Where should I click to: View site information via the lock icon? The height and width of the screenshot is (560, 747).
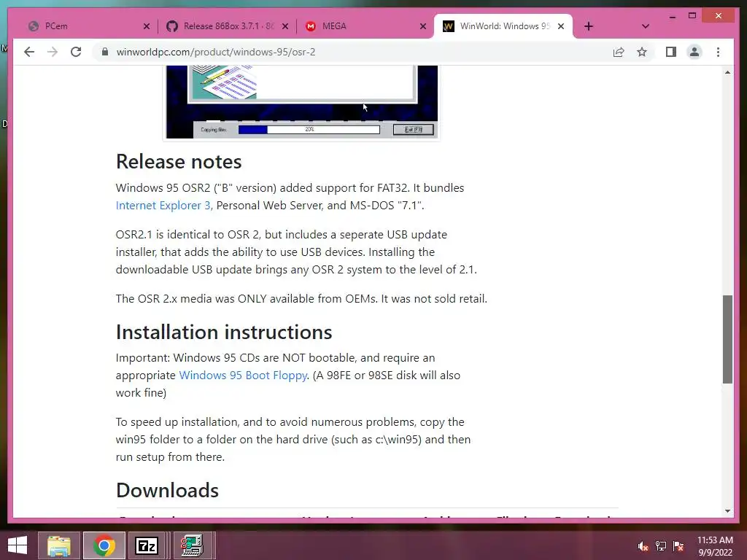pos(105,52)
